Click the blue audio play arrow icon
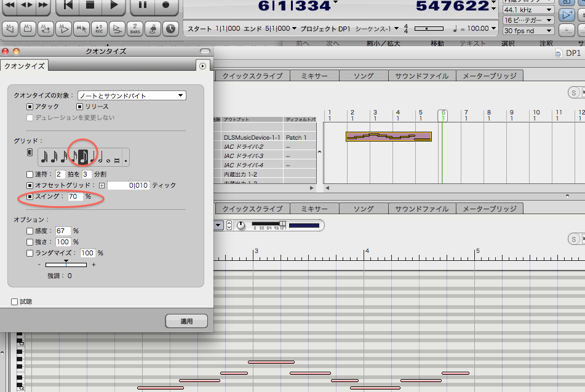 (x=567, y=15)
